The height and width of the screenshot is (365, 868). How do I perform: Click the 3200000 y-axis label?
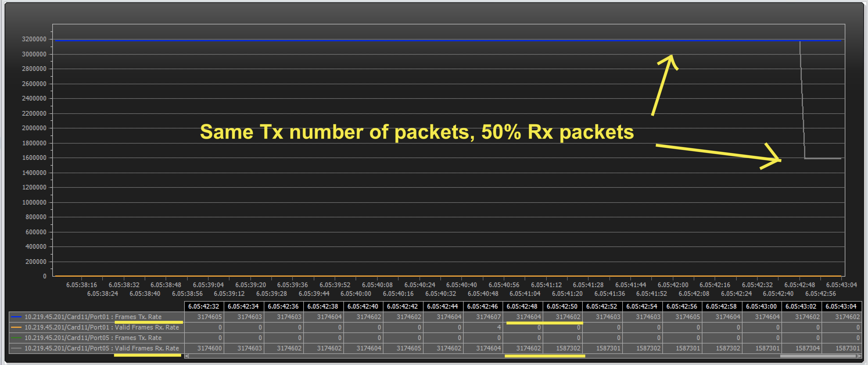(x=34, y=39)
